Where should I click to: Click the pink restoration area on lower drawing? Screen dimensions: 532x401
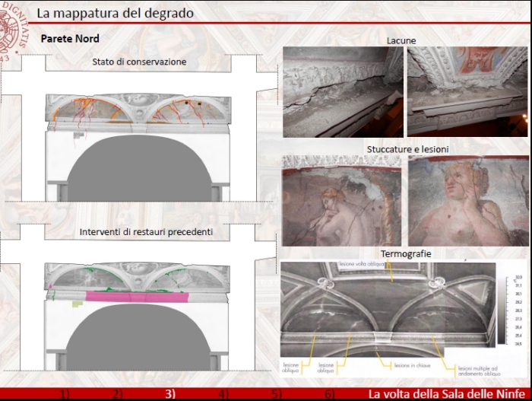(137, 296)
